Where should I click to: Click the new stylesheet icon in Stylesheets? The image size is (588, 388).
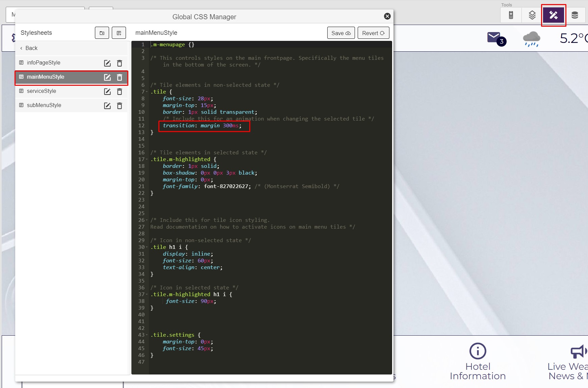click(119, 33)
